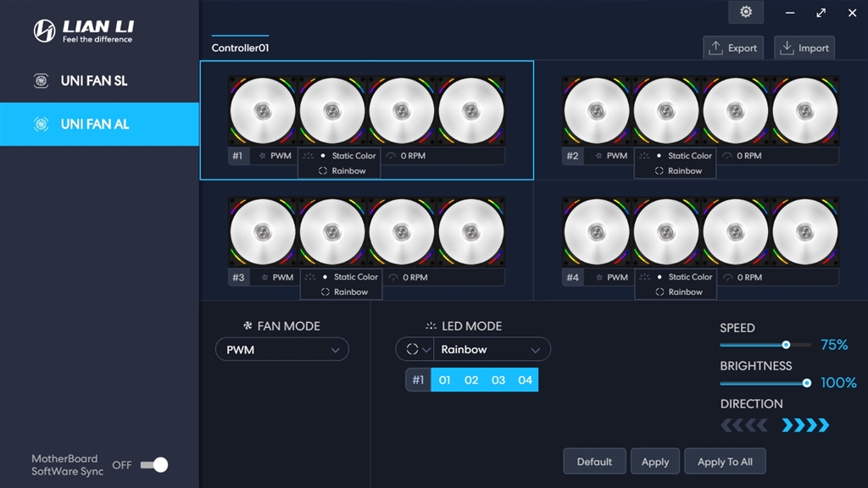Select the left direction arrows
This screenshot has width=868, height=488.
point(744,425)
